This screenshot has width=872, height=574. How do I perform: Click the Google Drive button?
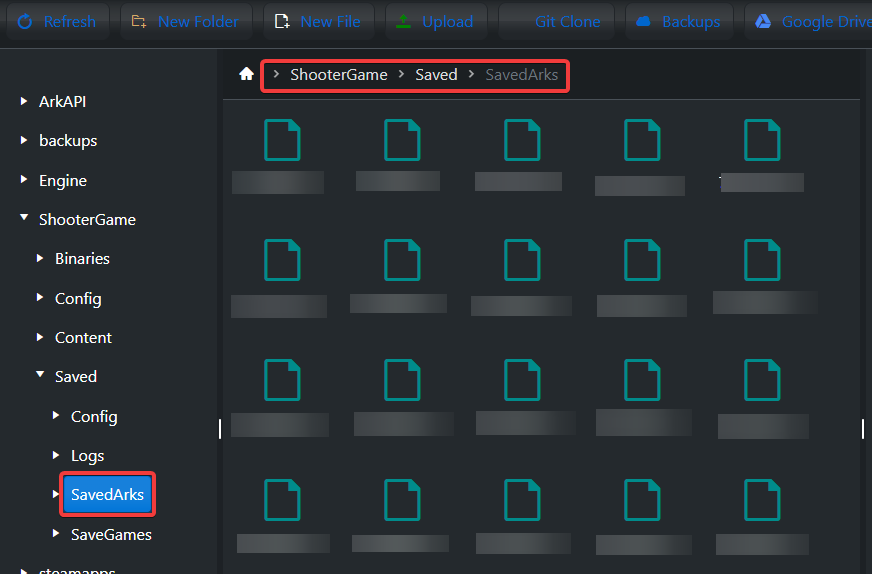812,22
